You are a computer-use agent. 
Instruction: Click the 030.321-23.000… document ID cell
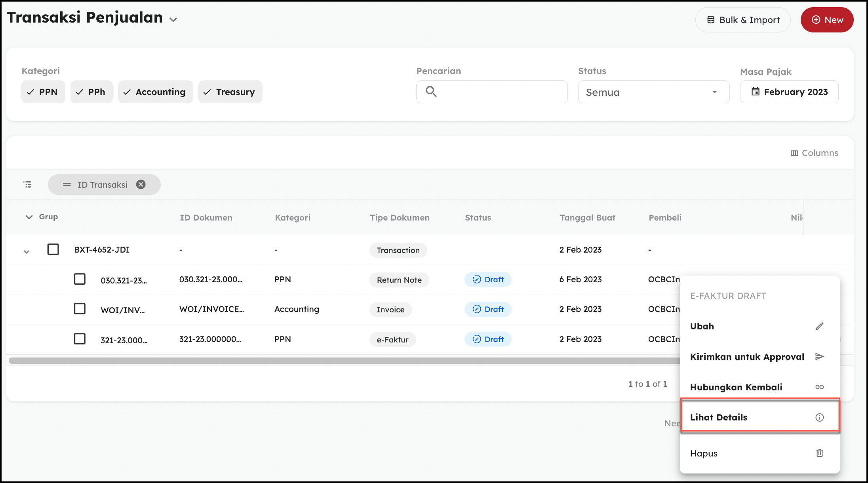(211, 279)
